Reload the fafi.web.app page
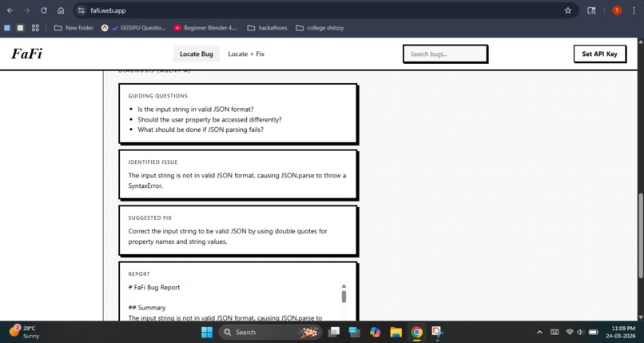644x343 pixels. tap(43, 10)
